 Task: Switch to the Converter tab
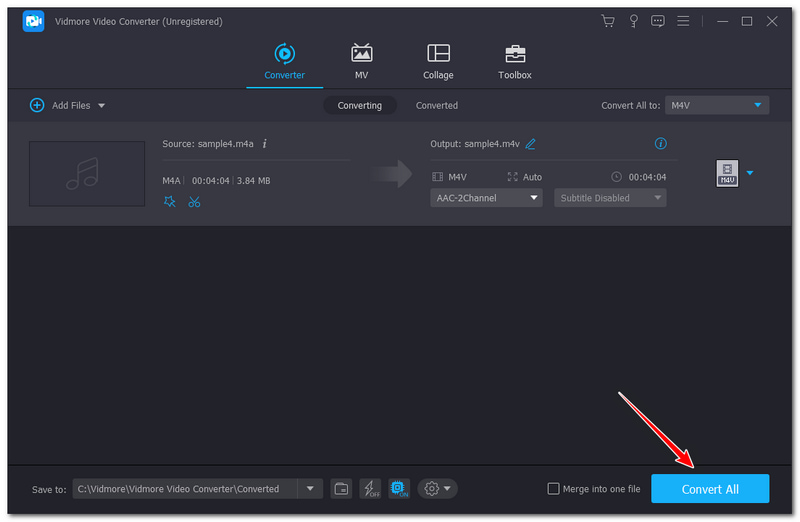tap(284, 62)
